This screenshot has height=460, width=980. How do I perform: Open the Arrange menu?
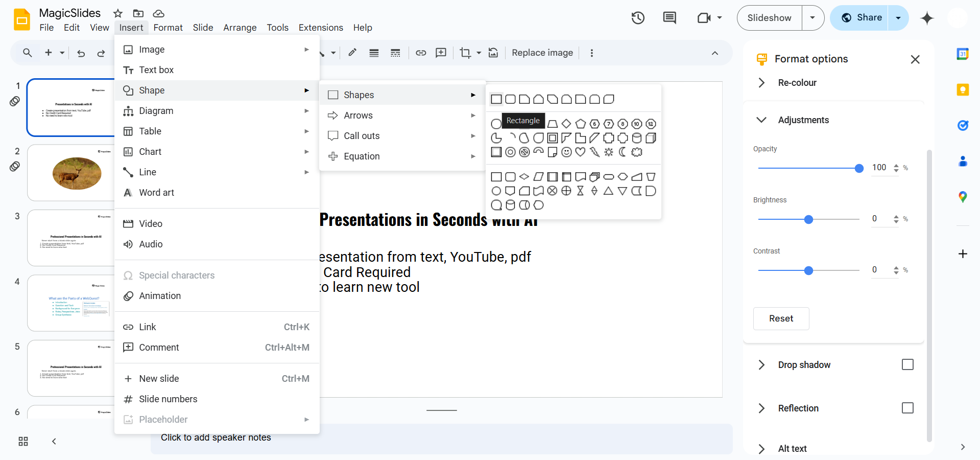pos(240,28)
